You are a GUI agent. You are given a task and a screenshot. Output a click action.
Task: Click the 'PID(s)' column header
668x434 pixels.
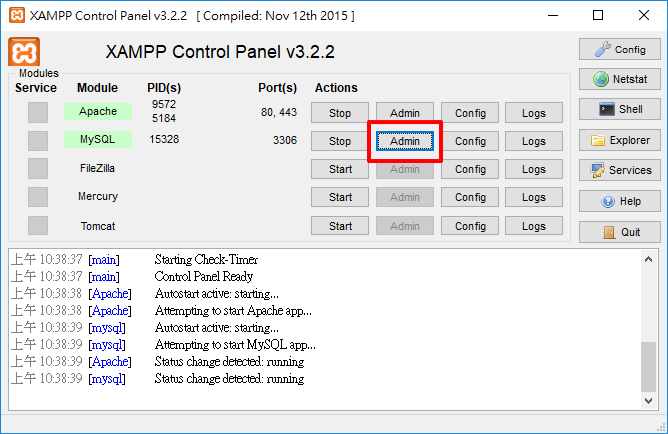click(x=164, y=88)
